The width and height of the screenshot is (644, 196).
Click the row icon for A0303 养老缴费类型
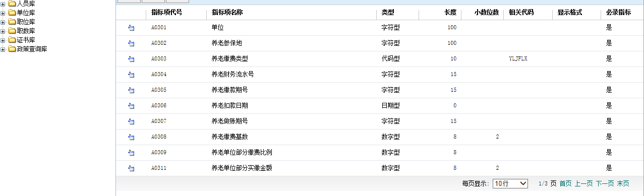pyautogui.click(x=131, y=59)
